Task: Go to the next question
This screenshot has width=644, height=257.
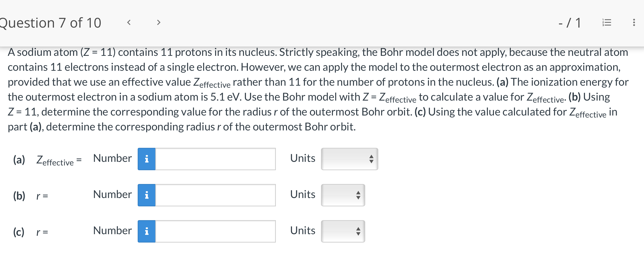Action: [x=158, y=23]
